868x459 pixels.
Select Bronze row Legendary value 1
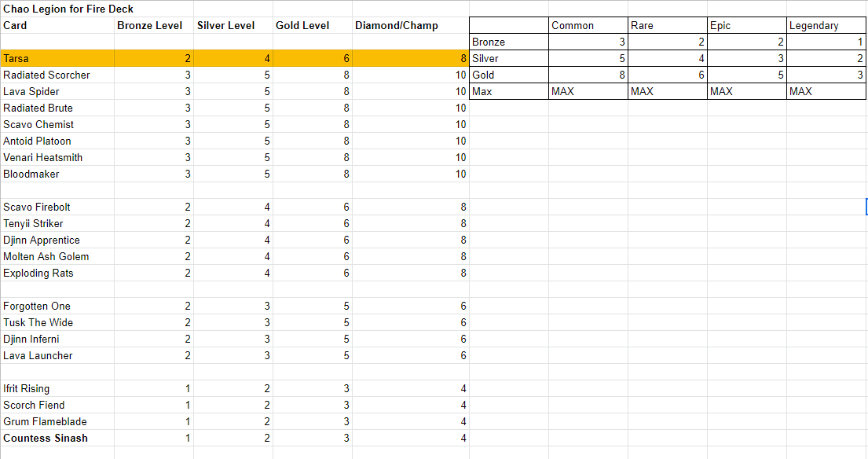pos(826,42)
